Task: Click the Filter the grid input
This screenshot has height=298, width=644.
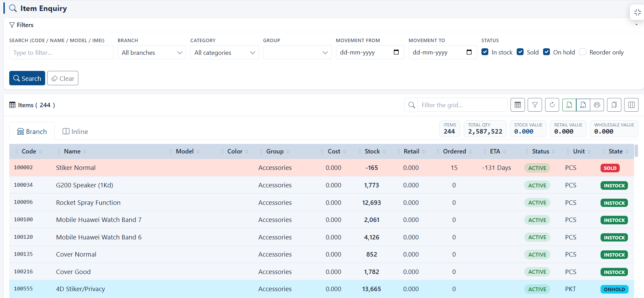Action: (x=462, y=105)
